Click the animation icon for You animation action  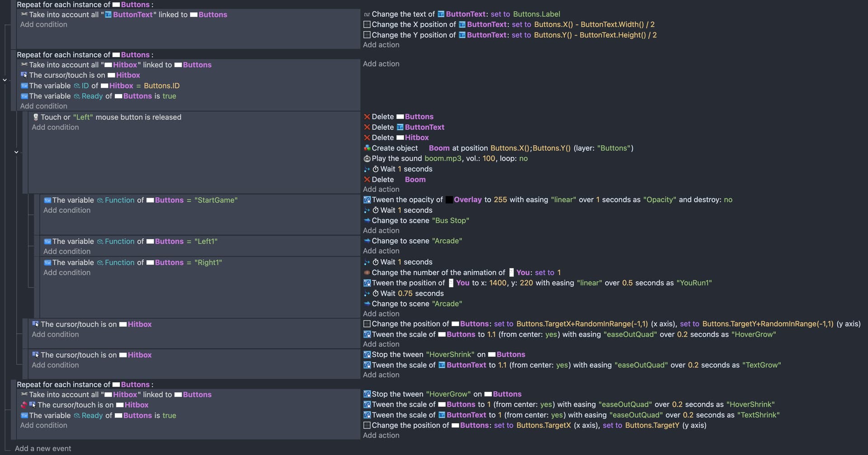coord(367,273)
